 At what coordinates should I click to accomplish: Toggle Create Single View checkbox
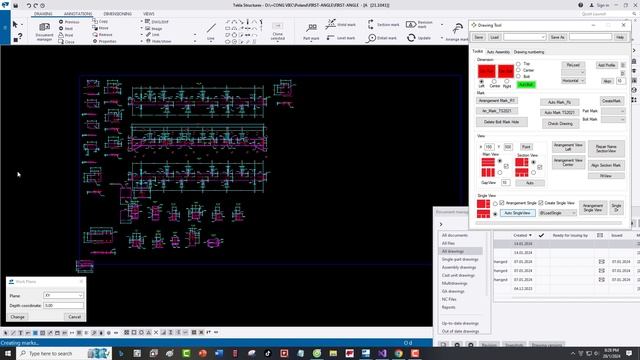tap(541, 203)
